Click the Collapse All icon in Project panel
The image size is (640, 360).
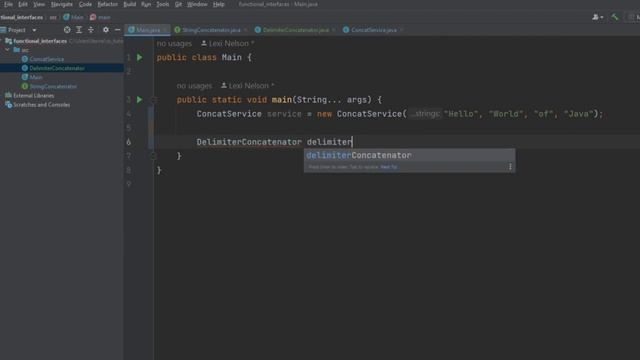coord(91,30)
